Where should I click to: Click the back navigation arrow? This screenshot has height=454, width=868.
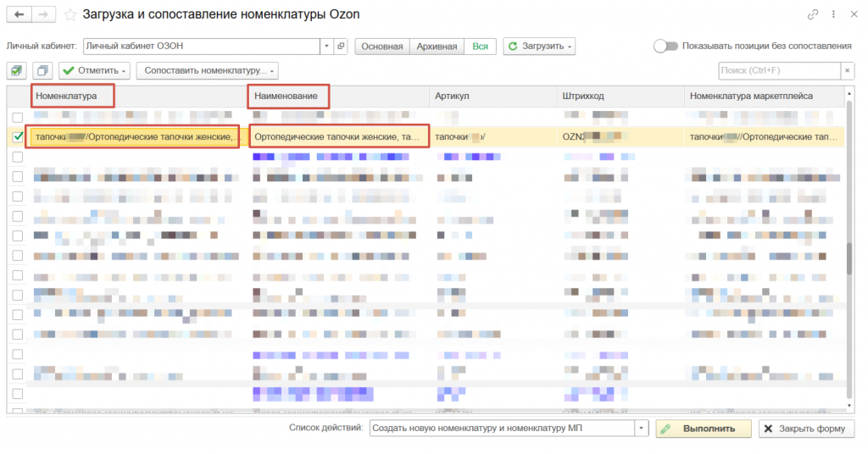pyautogui.click(x=19, y=14)
